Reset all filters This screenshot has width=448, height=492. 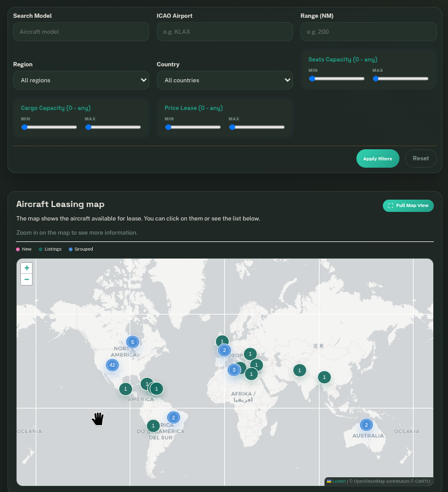pyautogui.click(x=421, y=158)
